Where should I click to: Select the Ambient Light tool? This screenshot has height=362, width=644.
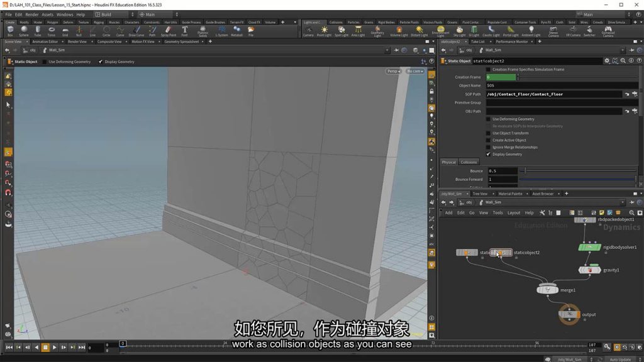point(531,31)
